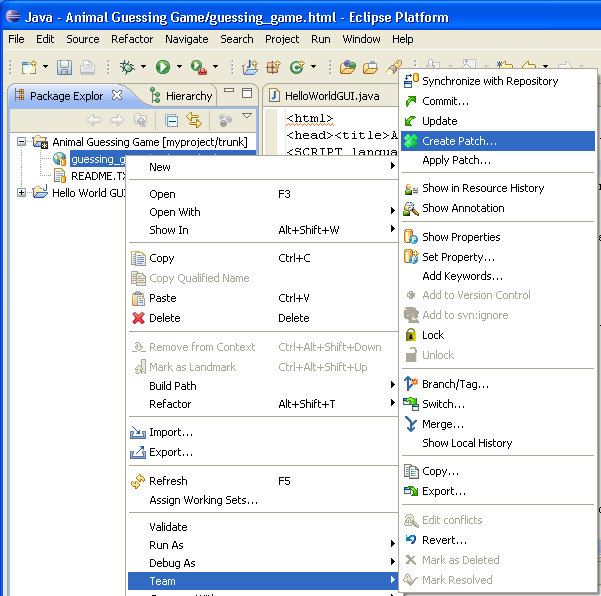
Task: Choose Synchronize with Repository
Action: (x=498, y=81)
